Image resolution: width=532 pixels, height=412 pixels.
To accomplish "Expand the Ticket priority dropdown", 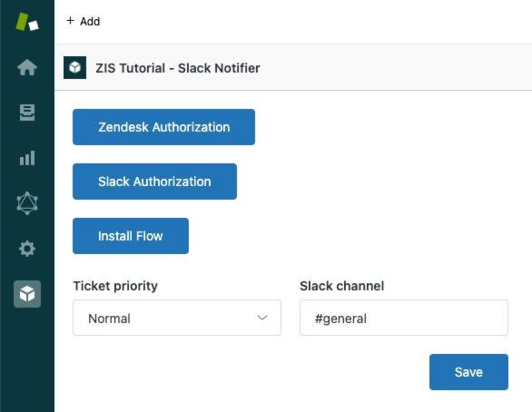I will 177,318.
